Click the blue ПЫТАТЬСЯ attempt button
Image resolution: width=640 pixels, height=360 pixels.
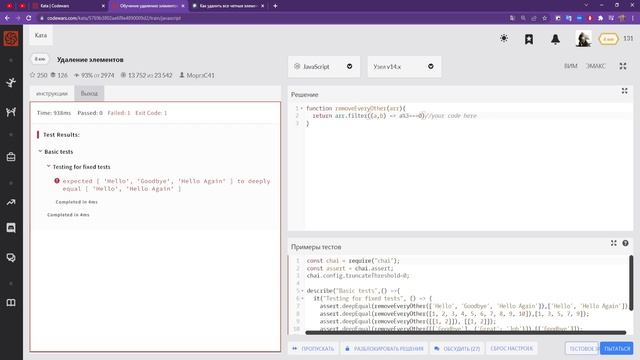pos(617,349)
